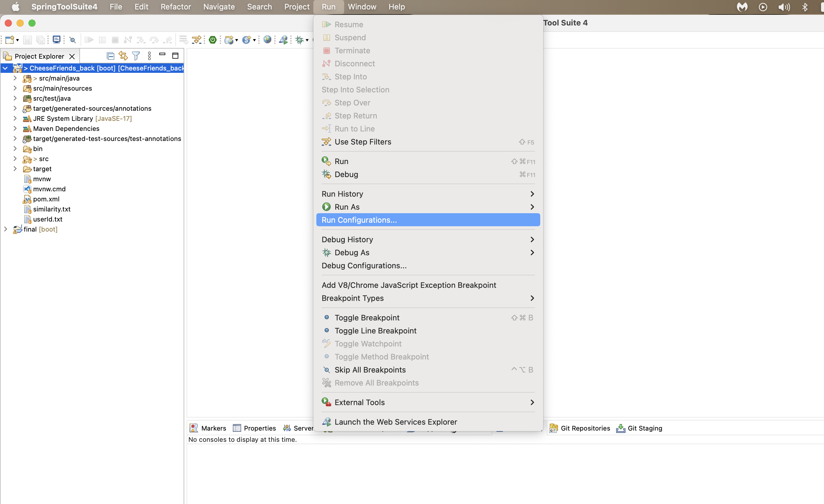Click the Open Console terminal toolbar icon
This screenshot has height=504, width=824.
coord(57,40)
